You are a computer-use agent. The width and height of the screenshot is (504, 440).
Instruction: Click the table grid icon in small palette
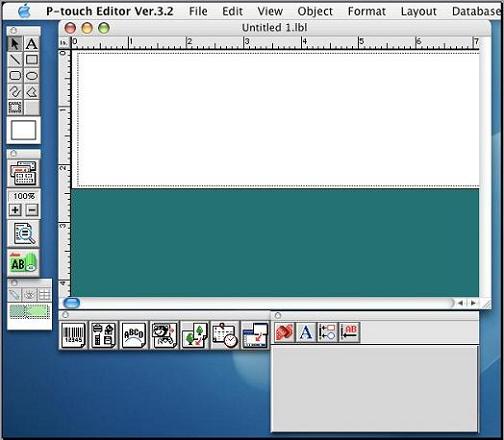[44, 295]
